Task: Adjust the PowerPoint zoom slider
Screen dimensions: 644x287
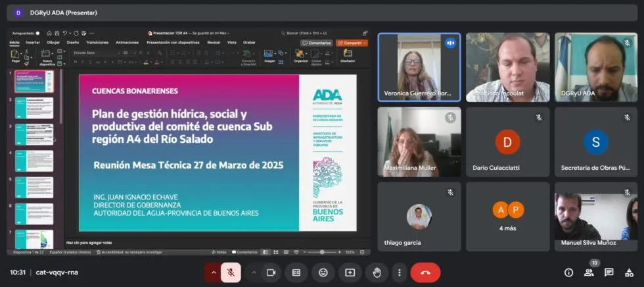Action: click(322, 252)
